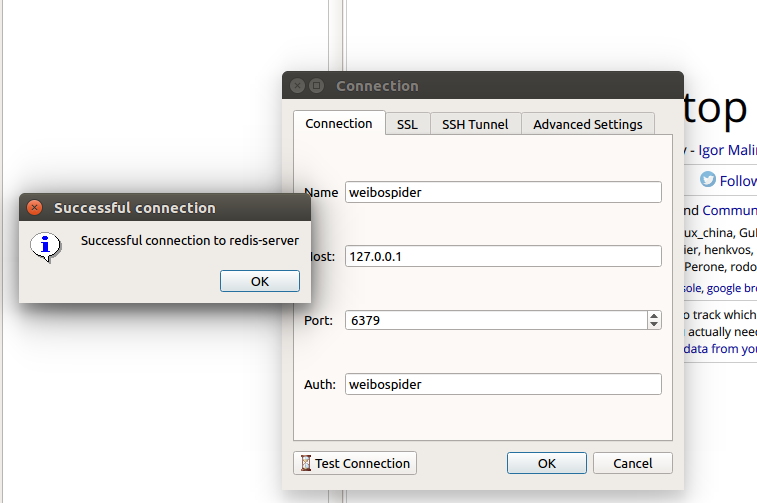Click the Twitter bird icon beside Follow
Viewport: 757px width, 503px height.
(x=708, y=180)
